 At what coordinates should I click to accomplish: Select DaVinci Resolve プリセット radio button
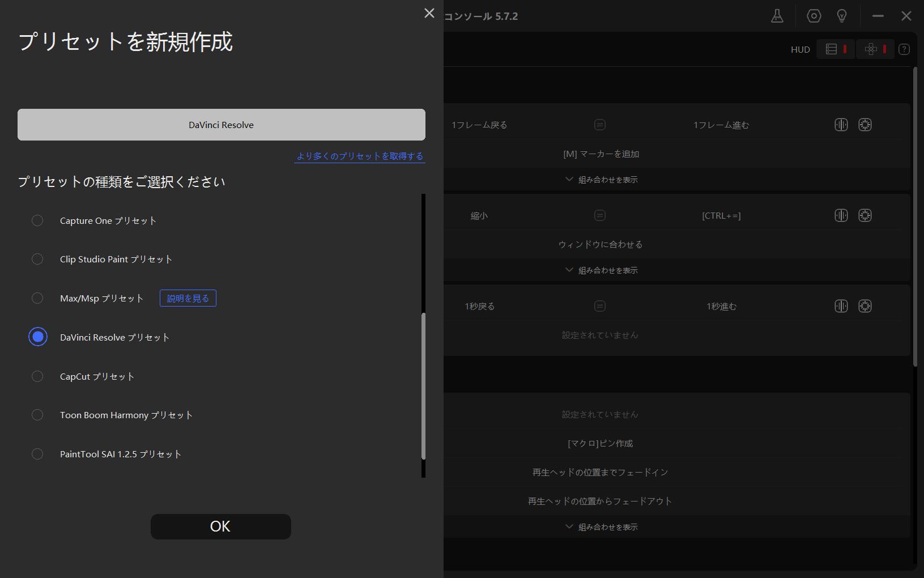click(38, 337)
